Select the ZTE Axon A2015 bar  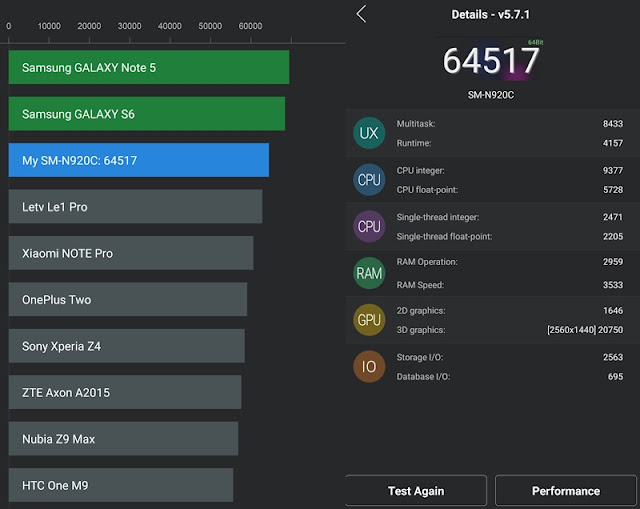point(125,392)
